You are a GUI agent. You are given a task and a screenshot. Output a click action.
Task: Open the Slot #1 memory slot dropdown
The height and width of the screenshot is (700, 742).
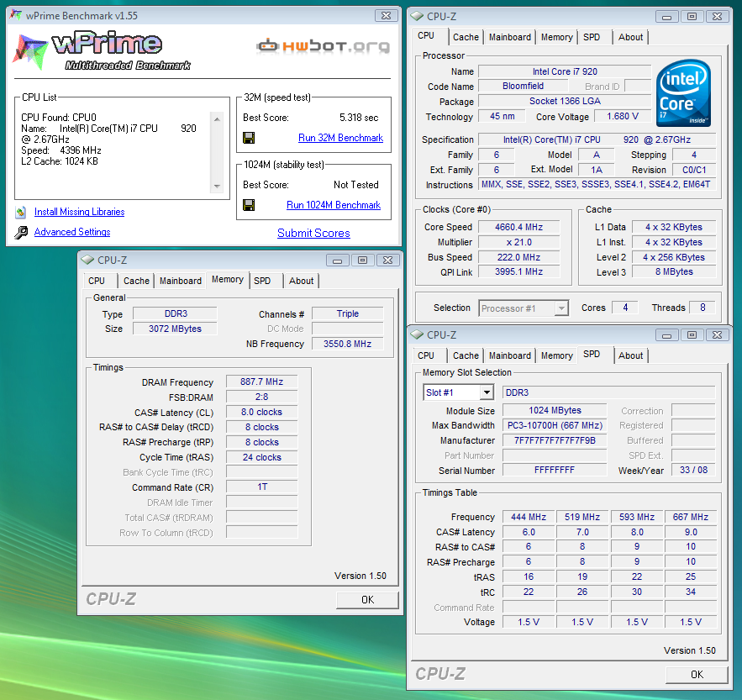[486, 392]
